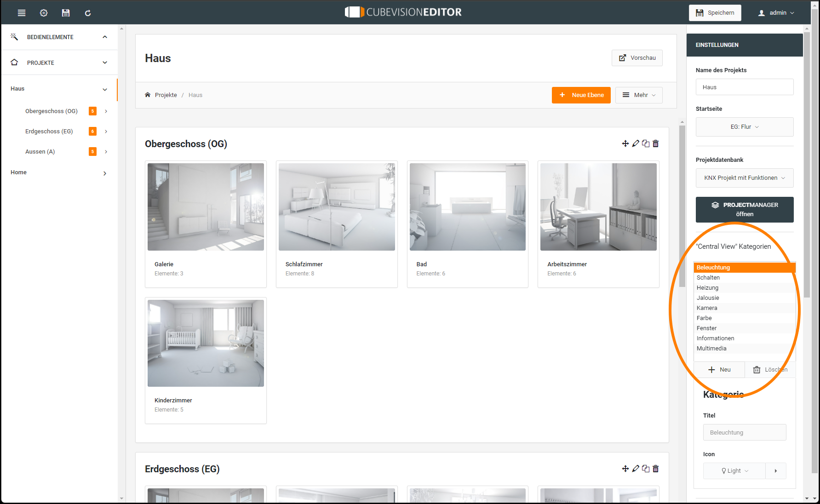Edit the Erdgeschoss (EG) level with pencil icon

[x=636, y=469]
